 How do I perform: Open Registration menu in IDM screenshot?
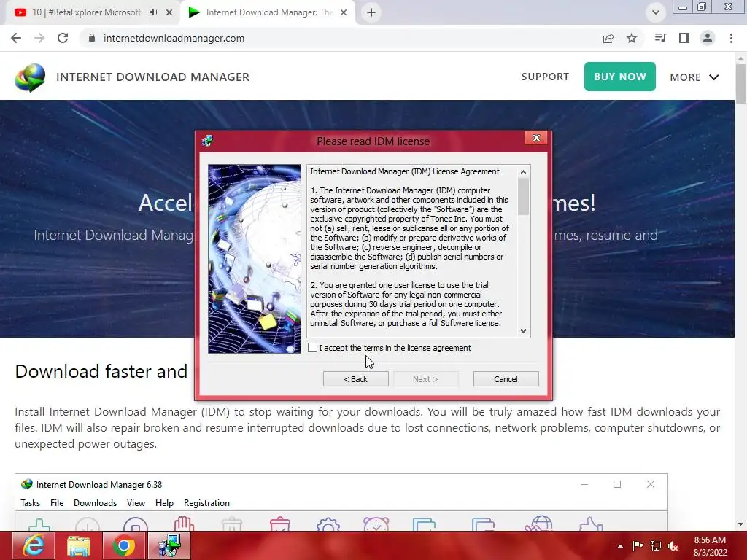tap(206, 503)
